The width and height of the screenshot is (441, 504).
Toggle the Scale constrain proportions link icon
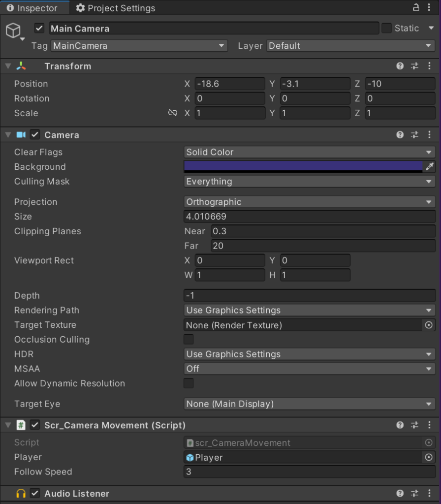pos(172,113)
